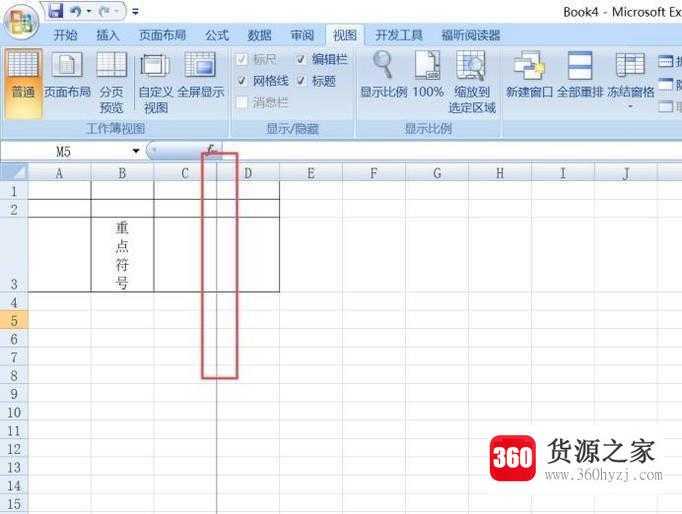This screenshot has height=514, width=682.
Task: Click the Insert Function fx button
Action: [x=211, y=150]
